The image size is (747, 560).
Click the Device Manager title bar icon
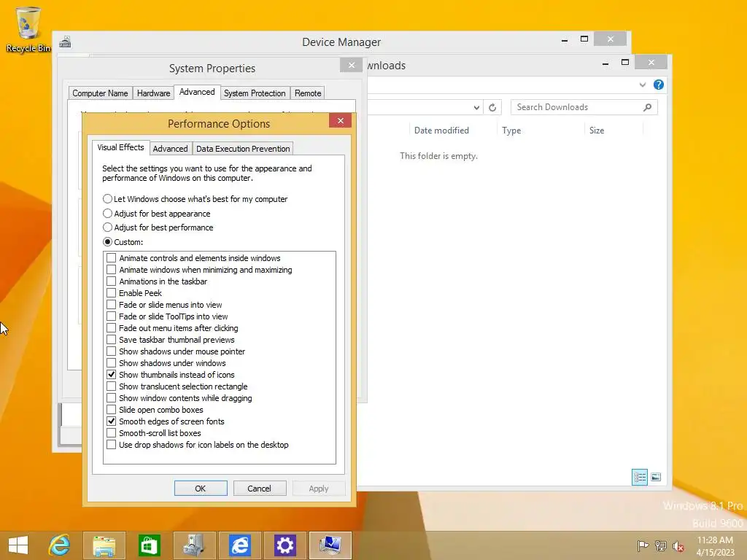(65, 42)
